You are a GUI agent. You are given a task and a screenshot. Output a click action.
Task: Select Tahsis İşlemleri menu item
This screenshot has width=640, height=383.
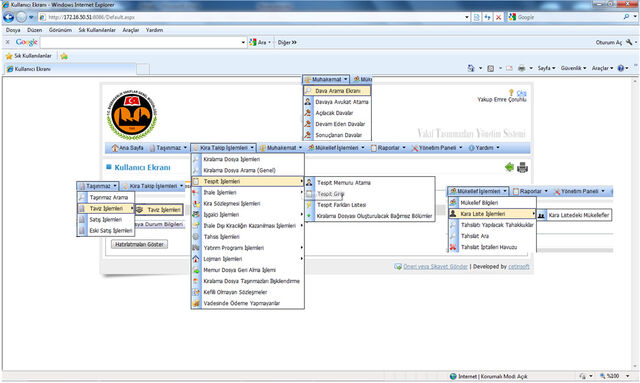248,236
